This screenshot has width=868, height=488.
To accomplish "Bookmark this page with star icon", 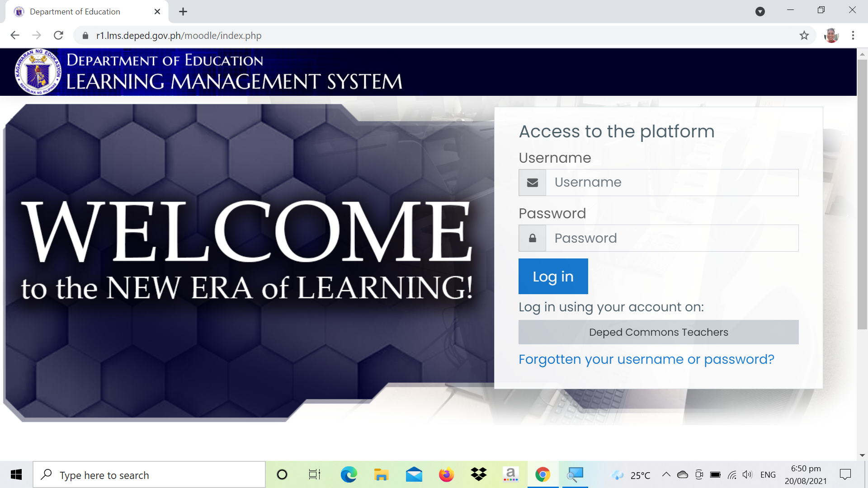I will (804, 35).
